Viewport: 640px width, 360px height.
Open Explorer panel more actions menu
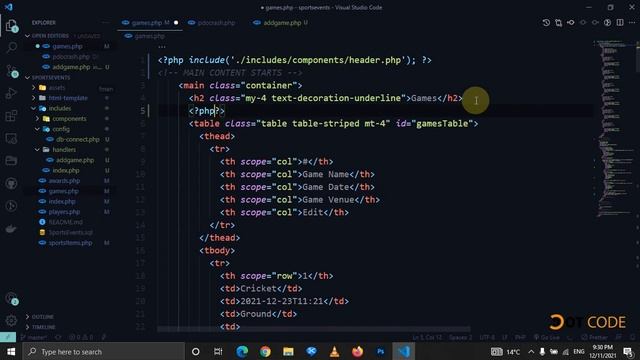click(106, 23)
